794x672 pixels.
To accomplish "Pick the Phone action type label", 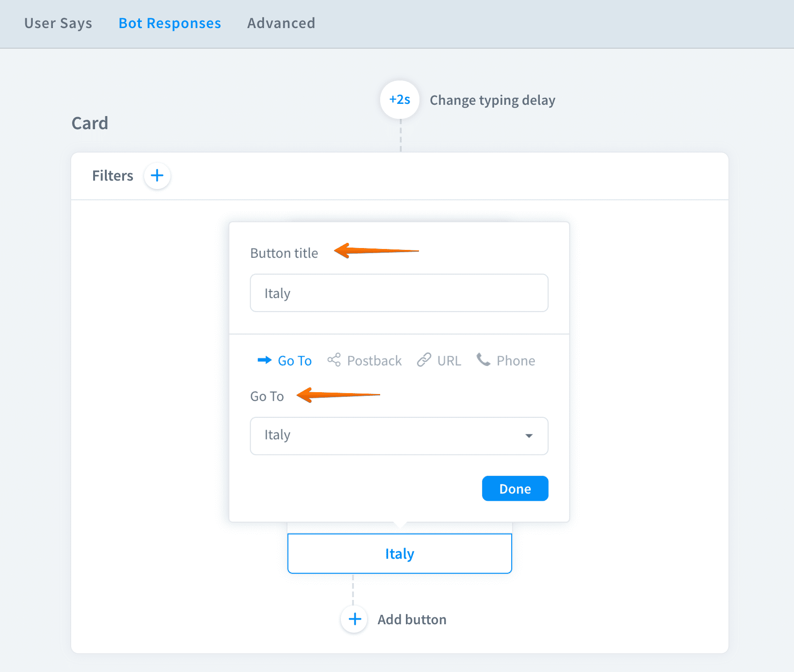I will tap(515, 361).
